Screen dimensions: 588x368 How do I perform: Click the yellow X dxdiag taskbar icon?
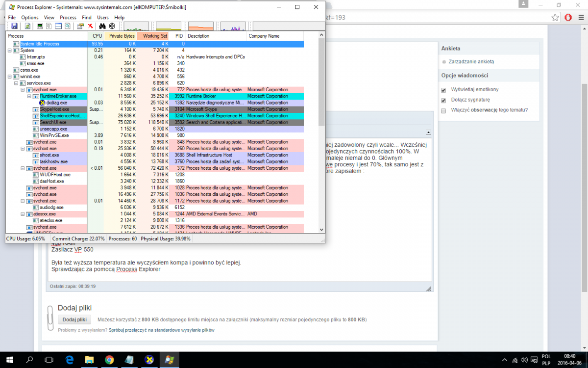click(149, 360)
